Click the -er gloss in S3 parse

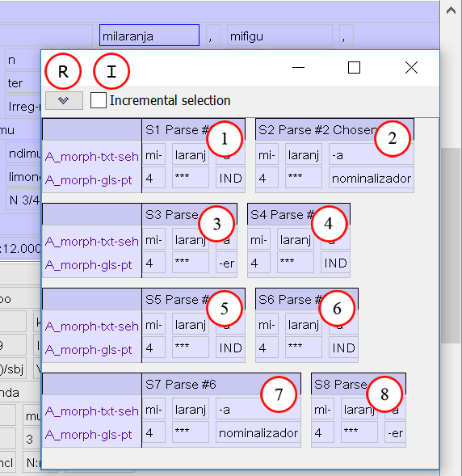point(226,263)
